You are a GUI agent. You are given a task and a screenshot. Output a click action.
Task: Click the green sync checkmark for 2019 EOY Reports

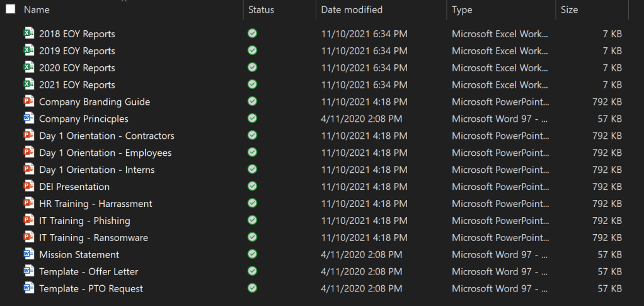[252, 50]
